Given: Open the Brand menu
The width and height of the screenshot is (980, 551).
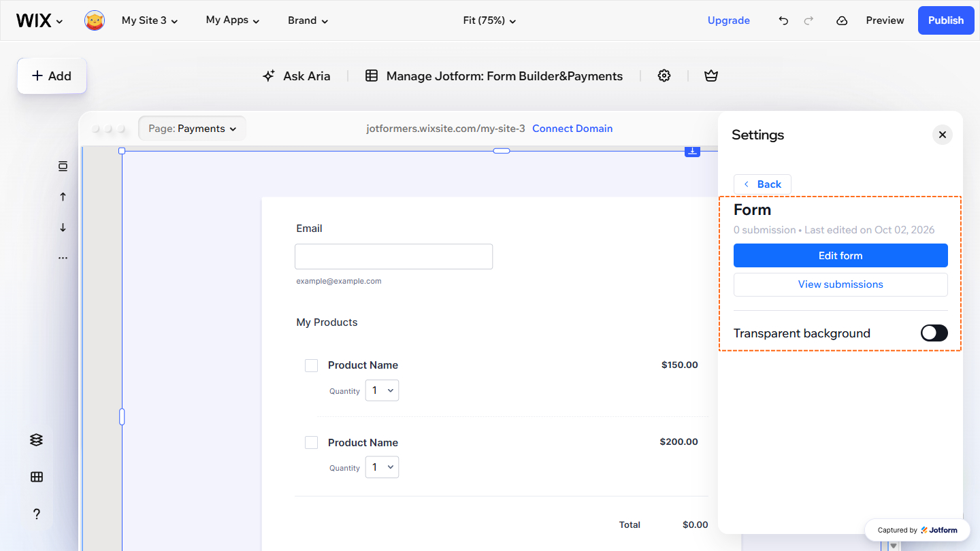Looking at the screenshot, I should 308,20.
